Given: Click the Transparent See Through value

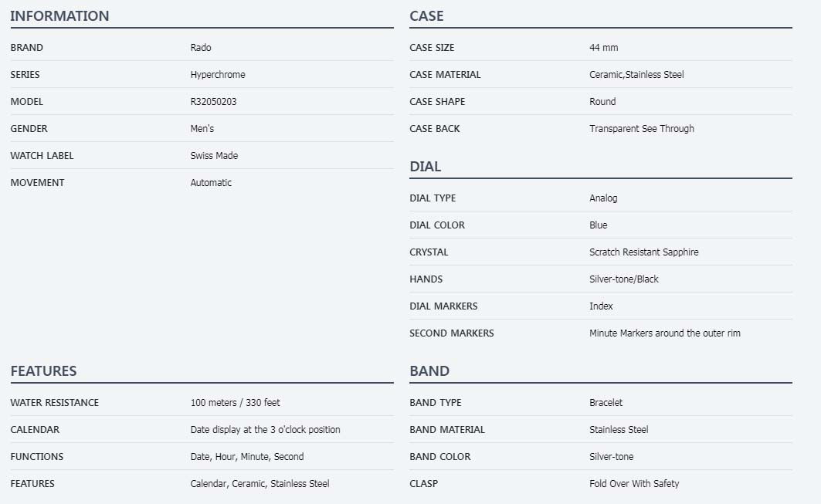Looking at the screenshot, I should tap(642, 129).
